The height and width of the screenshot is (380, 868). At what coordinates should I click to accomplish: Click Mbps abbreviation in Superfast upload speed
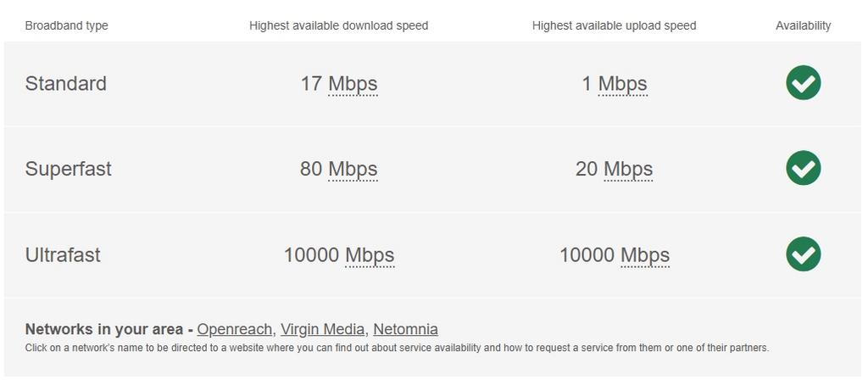click(x=628, y=170)
